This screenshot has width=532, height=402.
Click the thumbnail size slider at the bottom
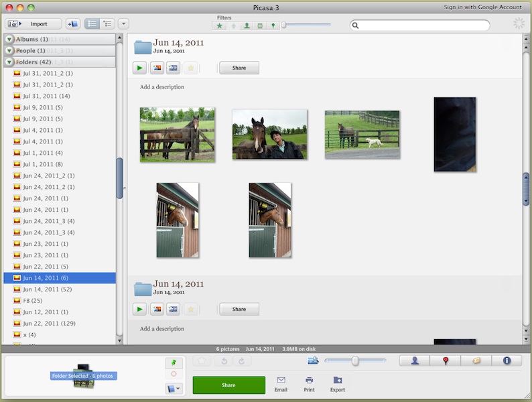355,361
